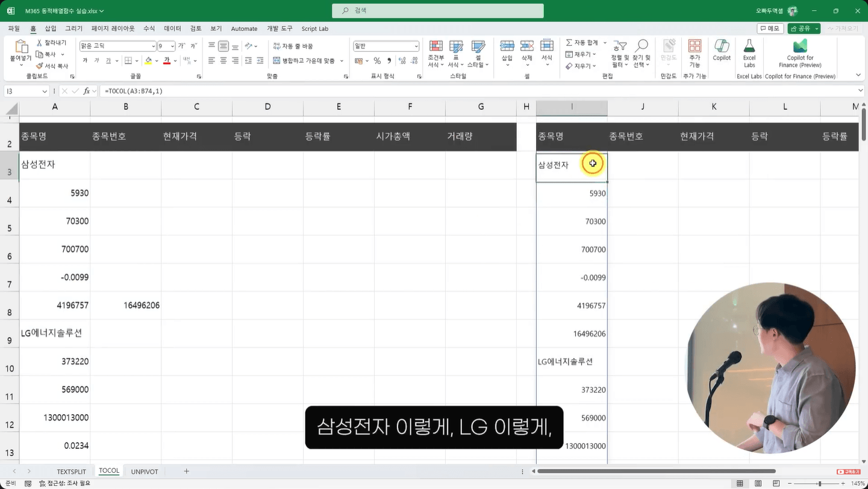
Task: Click the 메모 (Comments) button
Action: click(x=770, y=28)
